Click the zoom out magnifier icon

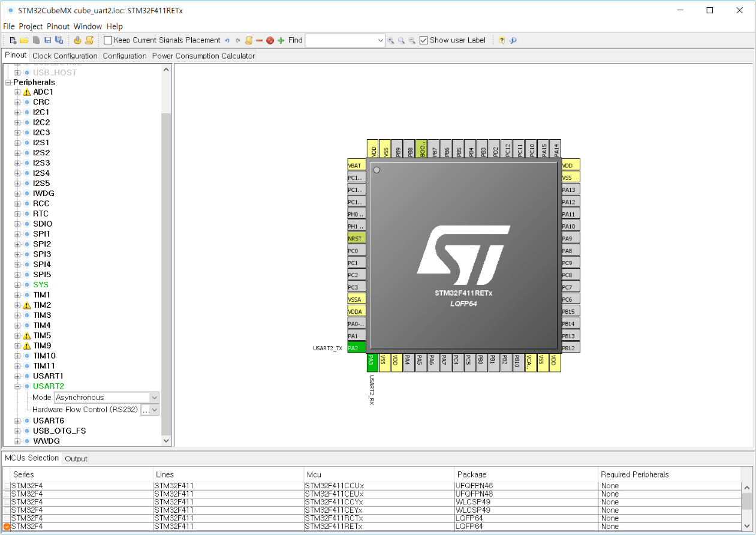[412, 40]
